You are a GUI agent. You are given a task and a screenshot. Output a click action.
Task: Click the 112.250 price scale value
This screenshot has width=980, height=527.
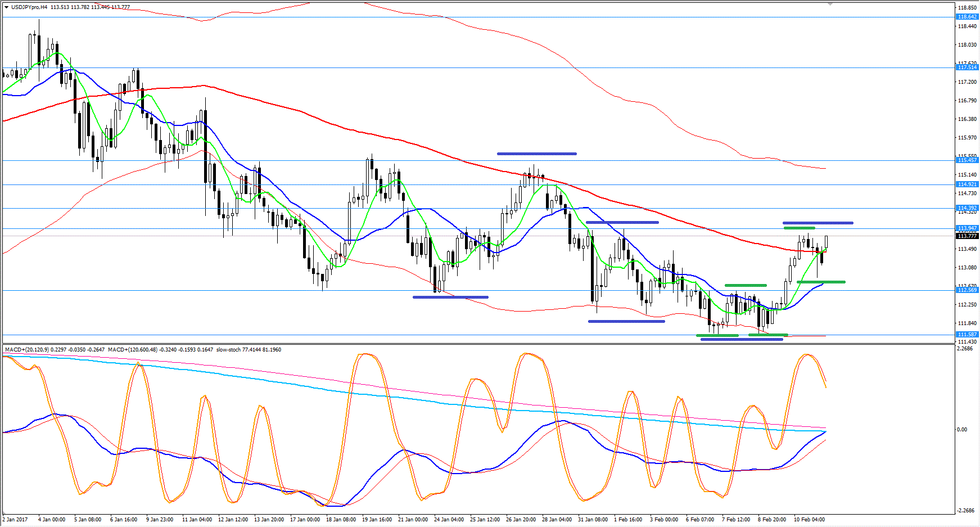click(967, 305)
